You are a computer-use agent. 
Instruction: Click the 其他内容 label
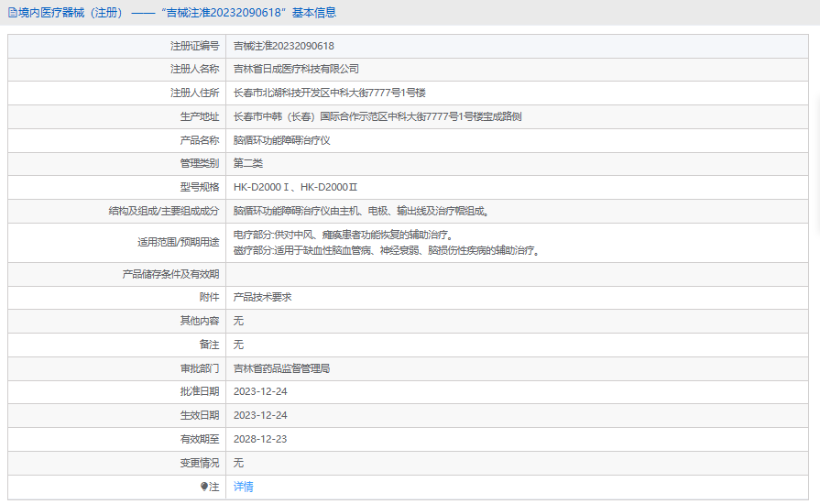(x=200, y=321)
